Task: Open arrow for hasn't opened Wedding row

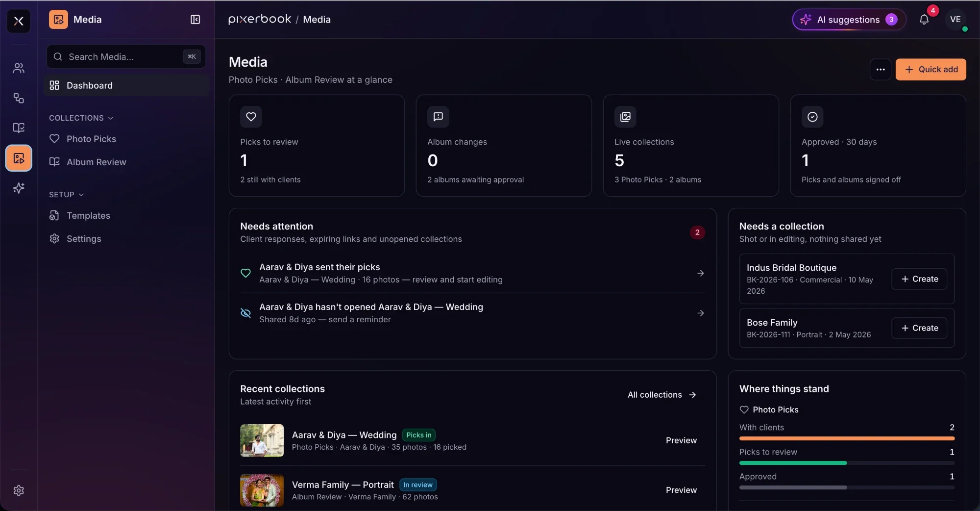Action: coord(700,313)
